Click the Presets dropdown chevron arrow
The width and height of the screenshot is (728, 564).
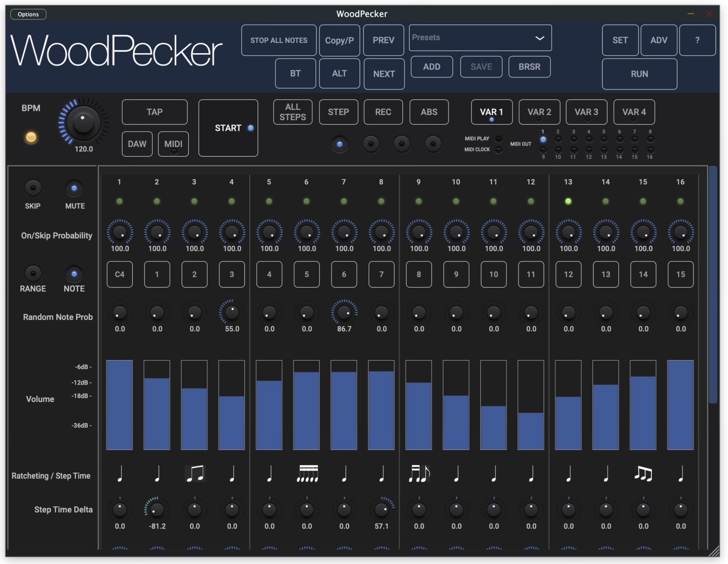(539, 38)
